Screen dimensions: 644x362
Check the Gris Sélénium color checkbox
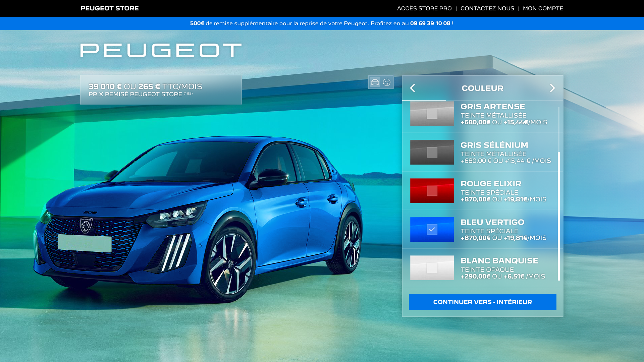432,153
